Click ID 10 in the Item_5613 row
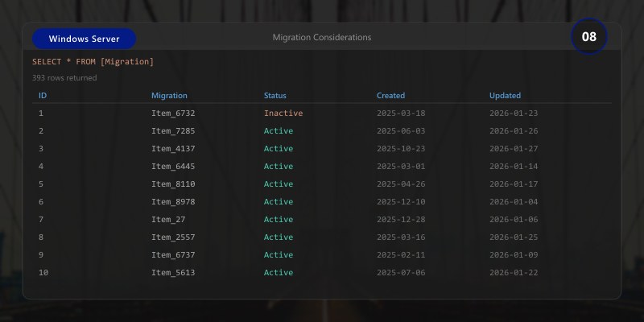The height and width of the screenshot is (322, 644). pyautogui.click(x=43, y=272)
